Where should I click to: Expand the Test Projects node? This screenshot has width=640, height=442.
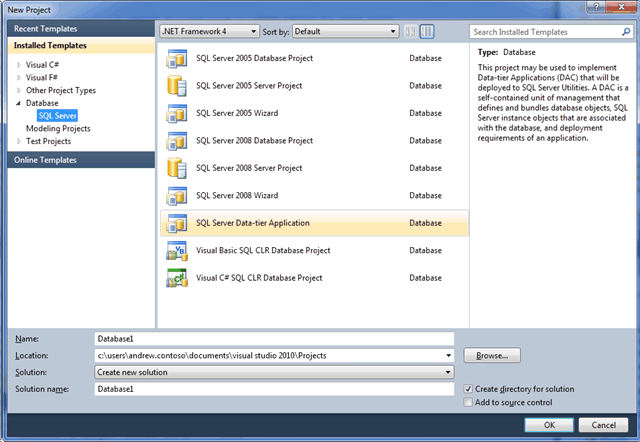tap(19, 141)
